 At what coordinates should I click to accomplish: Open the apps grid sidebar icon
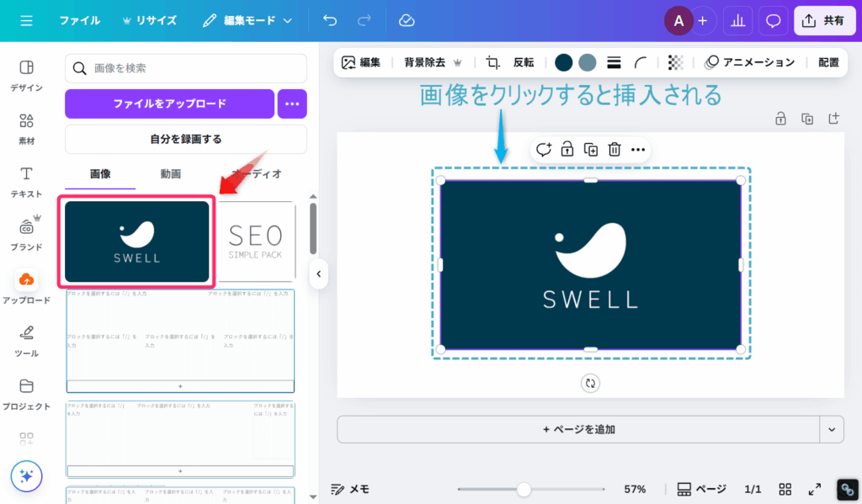click(26, 439)
